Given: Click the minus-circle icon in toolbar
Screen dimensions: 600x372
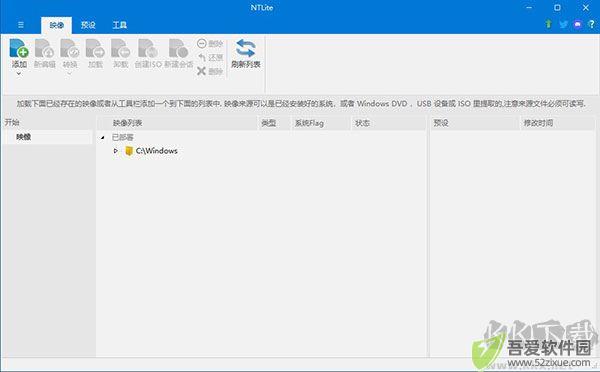Looking at the screenshot, I should [x=202, y=43].
